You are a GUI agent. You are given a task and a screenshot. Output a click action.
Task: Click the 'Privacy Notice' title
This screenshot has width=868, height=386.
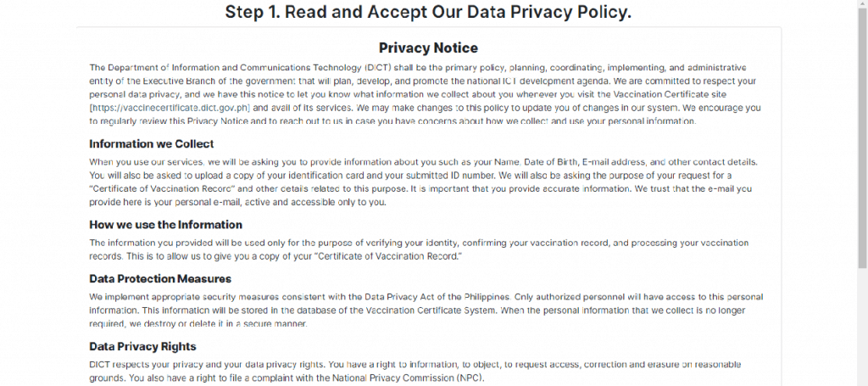click(428, 48)
